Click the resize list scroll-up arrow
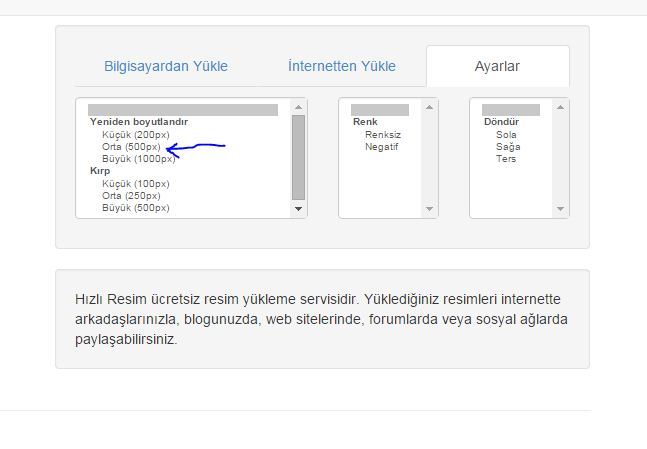647x449 pixels. pos(298,107)
